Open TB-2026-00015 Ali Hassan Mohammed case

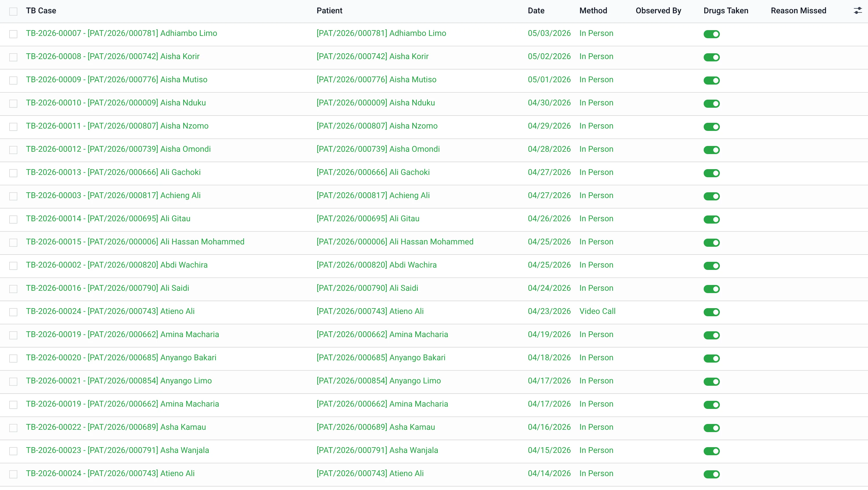pos(135,242)
